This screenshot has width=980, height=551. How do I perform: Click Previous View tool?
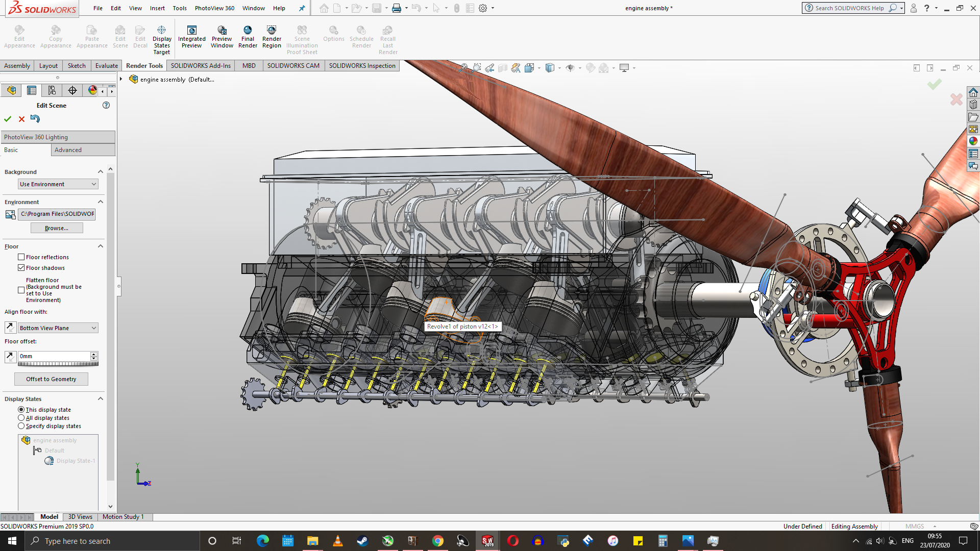pyautogui.click(x=490, y=68)
